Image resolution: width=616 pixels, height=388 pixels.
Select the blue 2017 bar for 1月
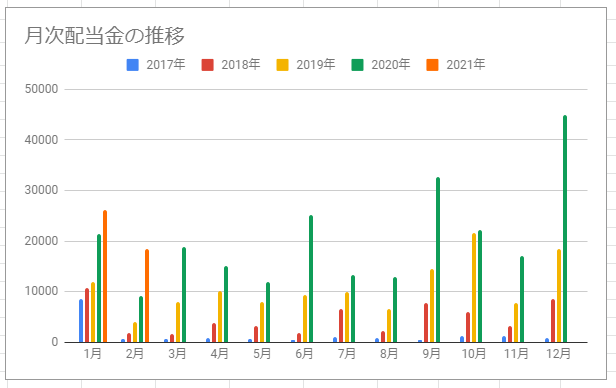tap(81, 320)
